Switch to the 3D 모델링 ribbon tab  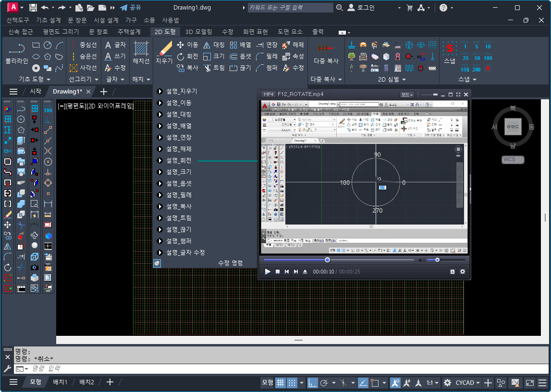coord(198,32)
